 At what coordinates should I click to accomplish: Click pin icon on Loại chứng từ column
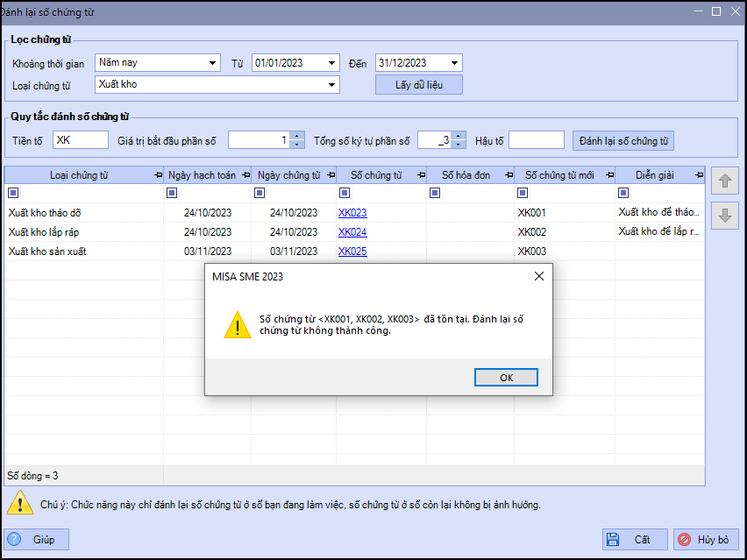tap(158, 175)
